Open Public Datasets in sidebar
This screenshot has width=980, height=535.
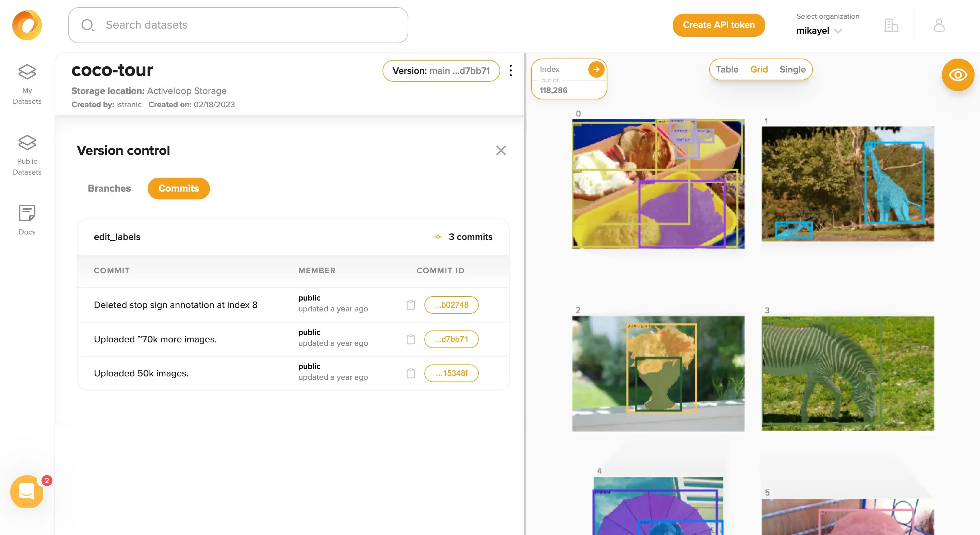pyautogui.click(x=27, y=155)
